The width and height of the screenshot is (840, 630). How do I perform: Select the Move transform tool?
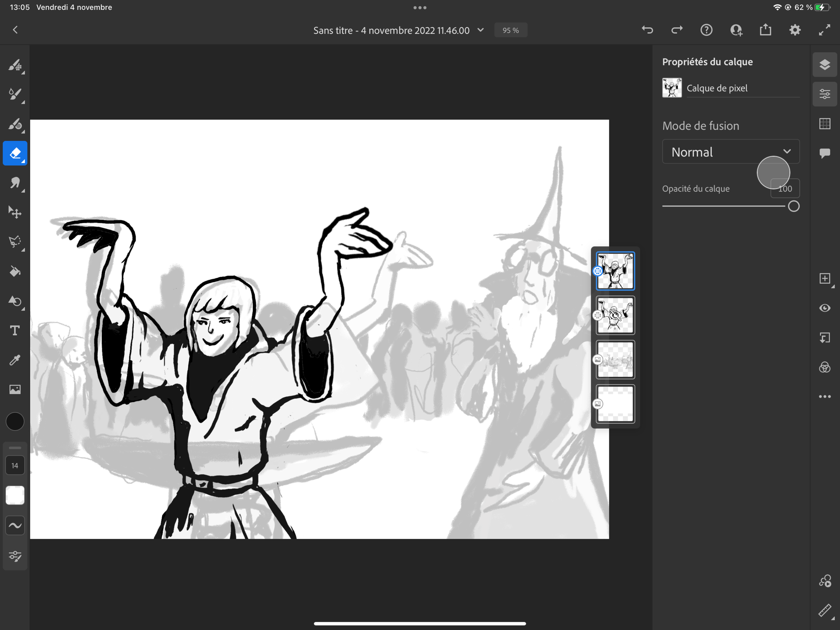15,212
